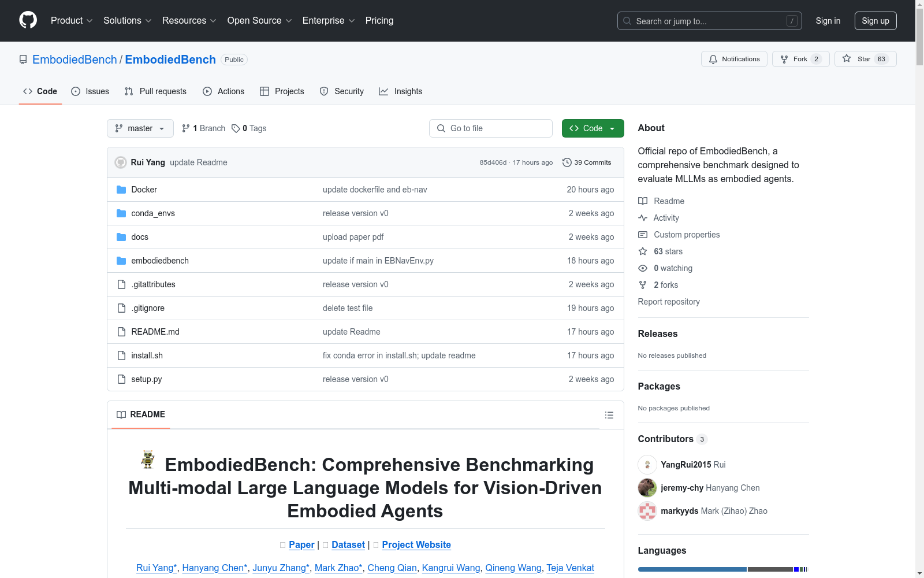Screen dimensions: 924x578
Task: Click the Docker folder icon
Action: coord(121,190)
